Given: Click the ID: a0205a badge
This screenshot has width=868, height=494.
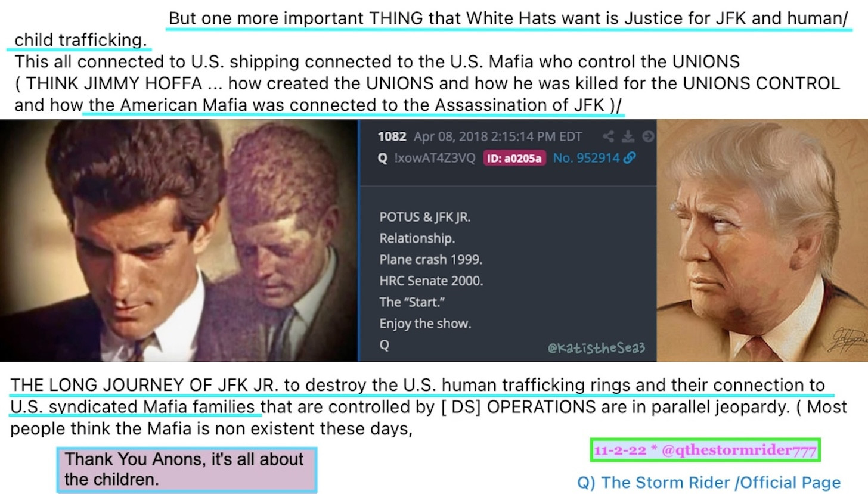Looking at the screenshot, I should pyautogui.click(x=514, y=158).
